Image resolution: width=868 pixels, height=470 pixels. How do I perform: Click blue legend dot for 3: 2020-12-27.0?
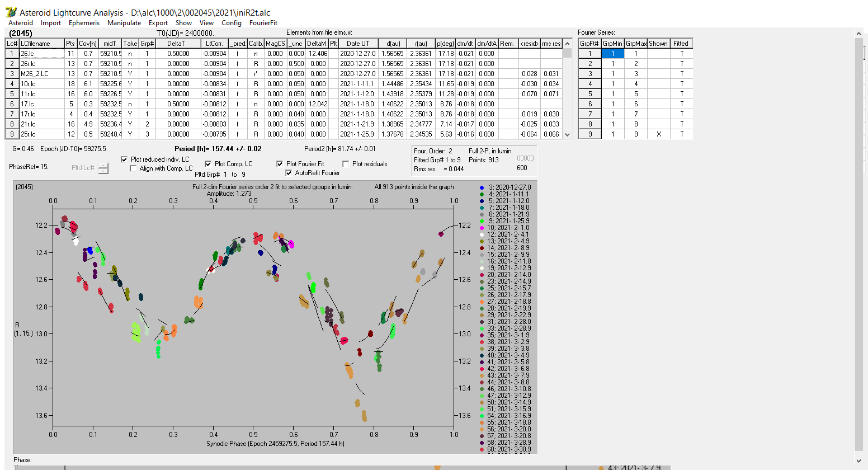pyautogui.click(x=482, y=187)
